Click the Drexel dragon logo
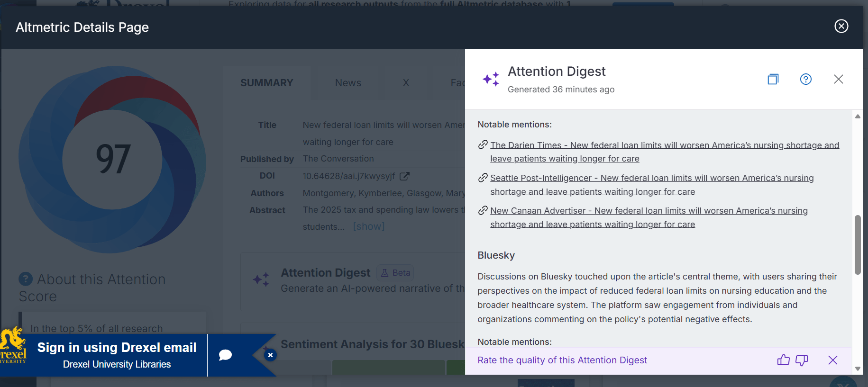Screen dimensions: 868x387 13,345
